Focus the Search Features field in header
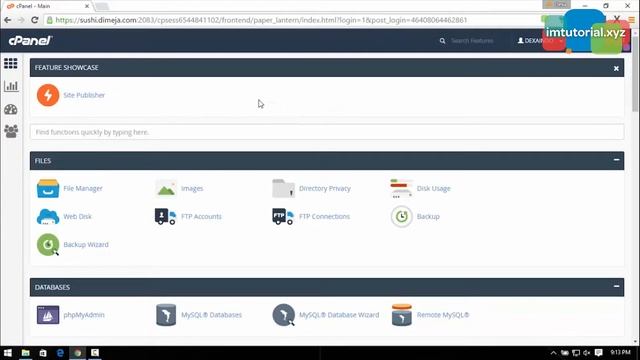The height and width of the screenshot is (360, 640). click(472, 41)
